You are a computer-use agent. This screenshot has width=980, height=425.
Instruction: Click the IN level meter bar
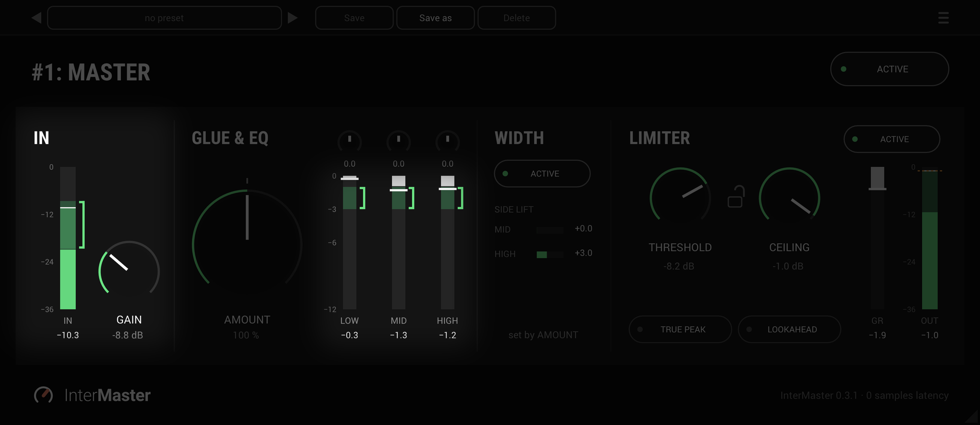68,238
